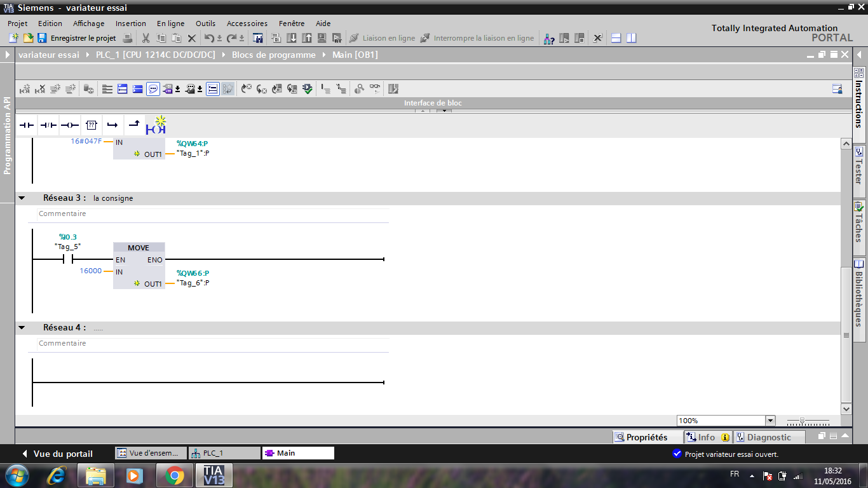Open the PLC_1 taskbar editor button
This screenshot has width=868, height=488.
[225, 453]
